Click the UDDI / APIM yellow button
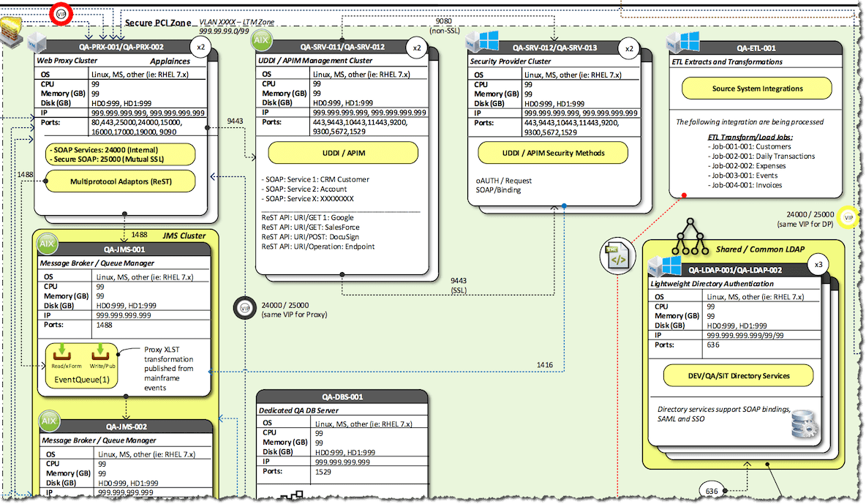Viewport: 866px width, 504px height. click(343, 153)
